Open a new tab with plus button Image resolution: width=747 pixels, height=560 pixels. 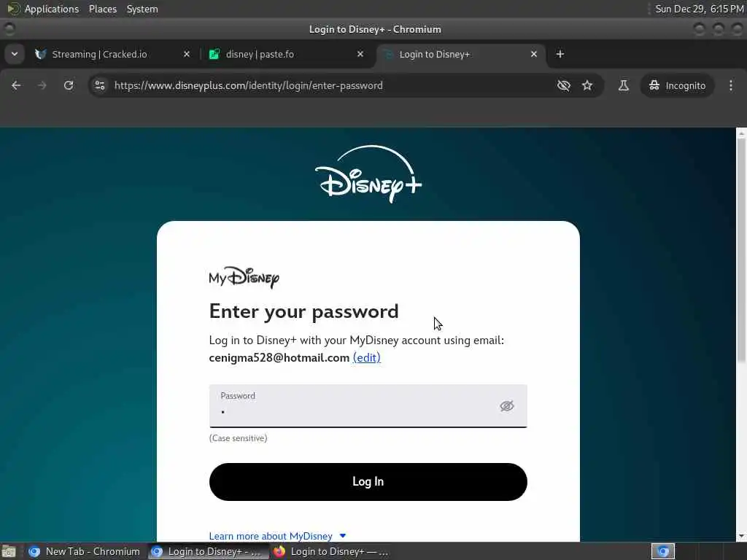point(560,54)
